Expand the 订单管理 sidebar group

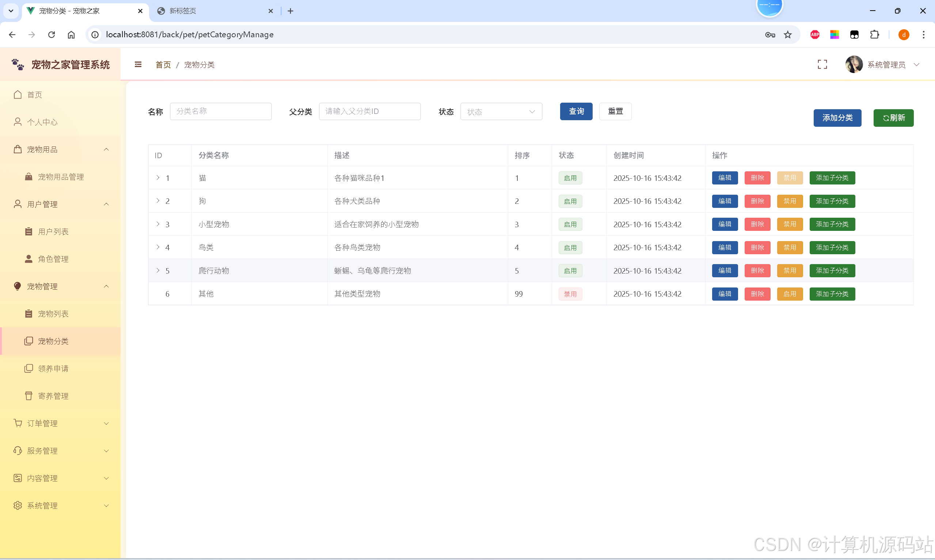point(60,423)
